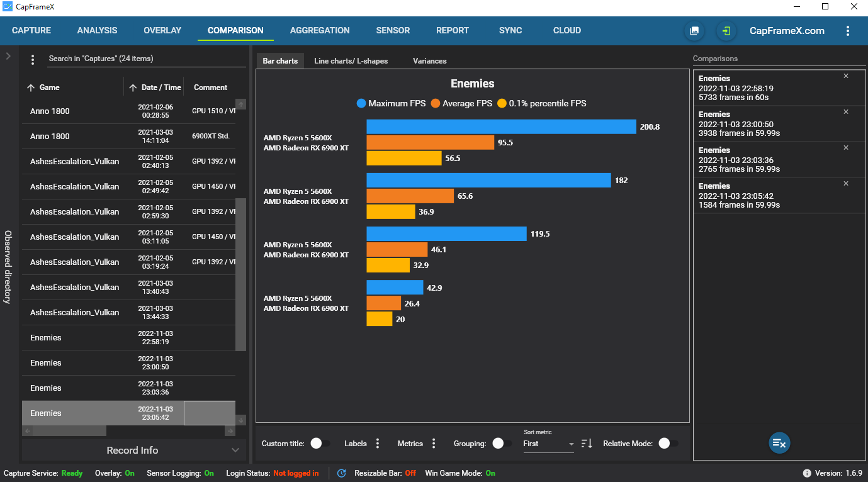Open the SYNC tab

510,30
